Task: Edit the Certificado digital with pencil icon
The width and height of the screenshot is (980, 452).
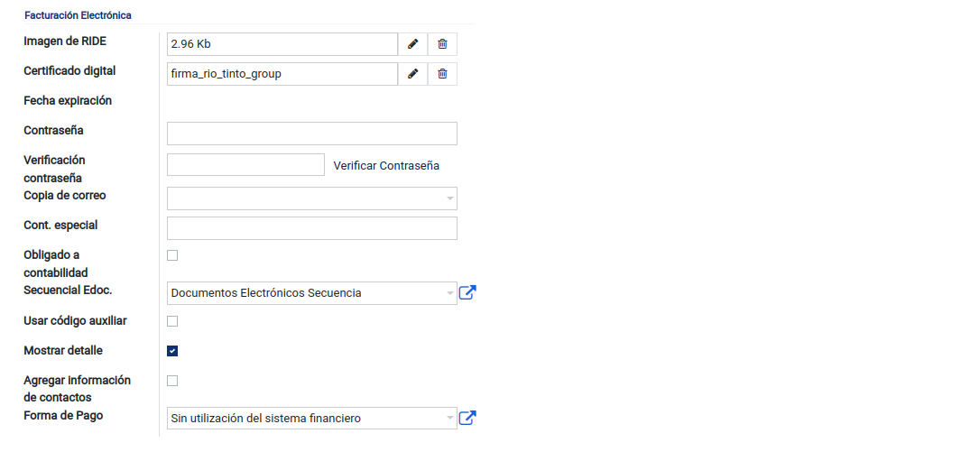Action: (412, 74)
